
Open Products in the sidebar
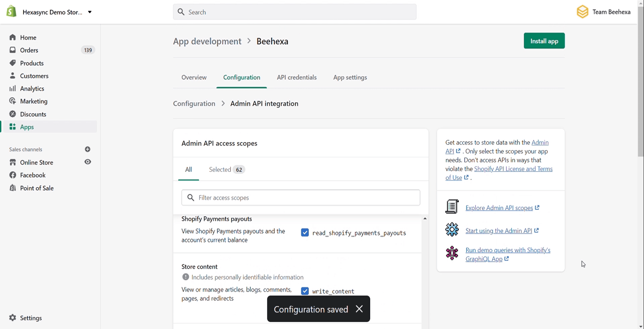point(32,63)
